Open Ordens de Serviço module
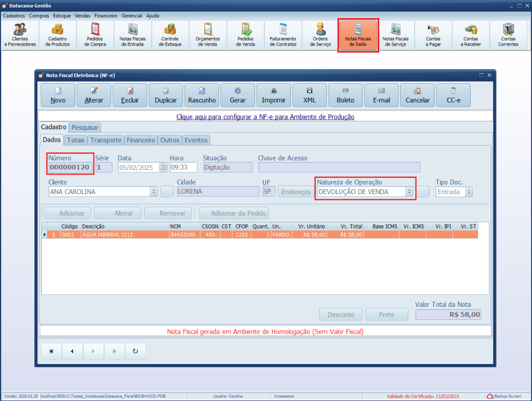Viewport: 532px width, 401px height. tap(321, 35)
